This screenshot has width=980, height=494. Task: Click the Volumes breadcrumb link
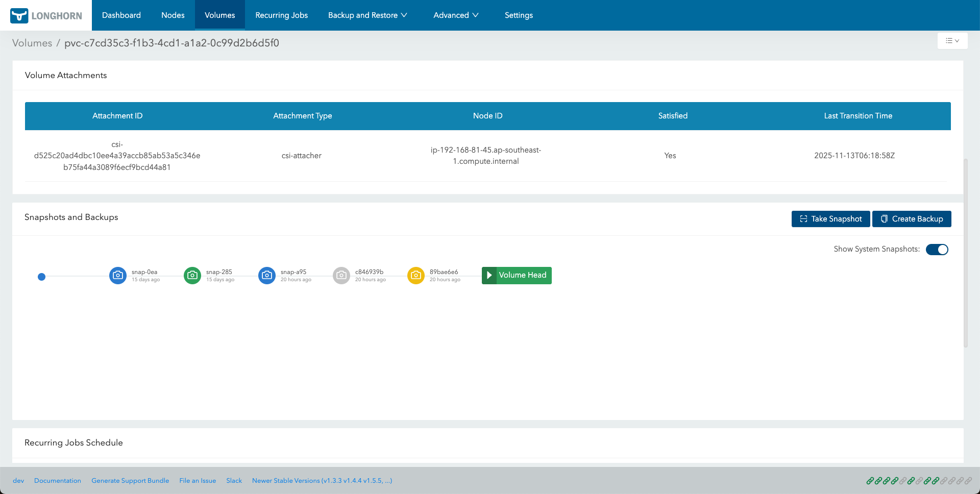click(x=32, y=43)
